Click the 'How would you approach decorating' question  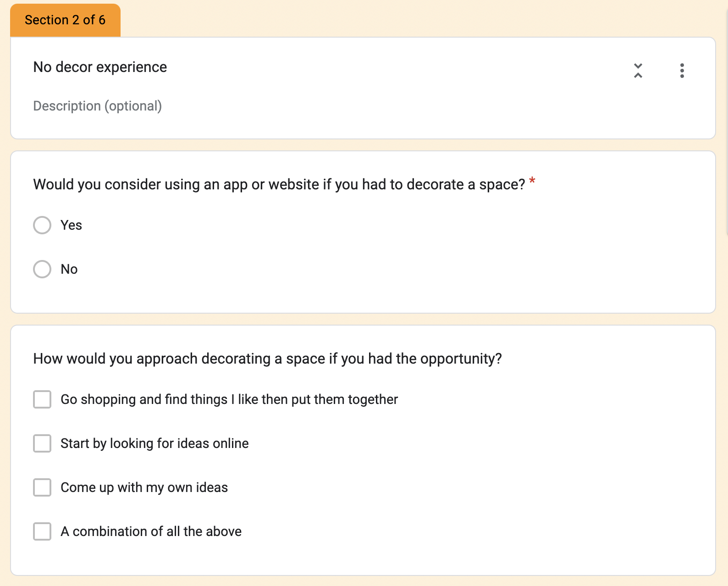(x=267, y=359)
